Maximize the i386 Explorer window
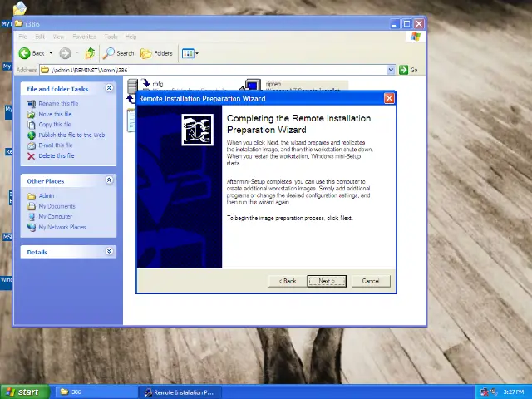The height and width of the screenshot is (399, 532). click(x=406, y=24)
